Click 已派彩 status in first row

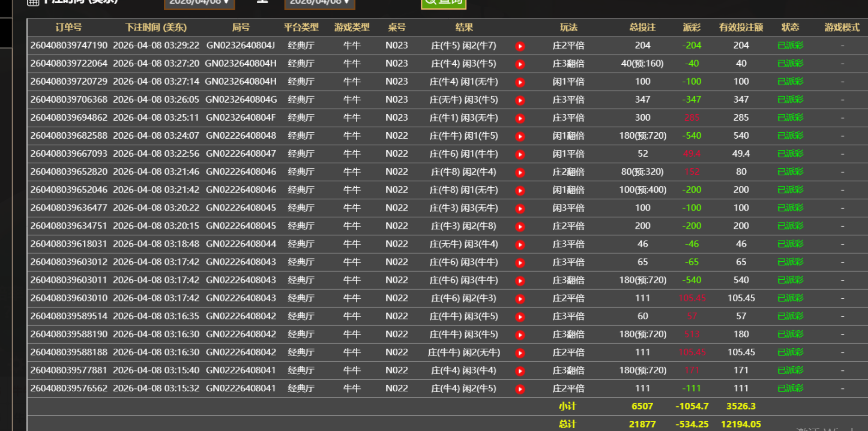(790, 46)
